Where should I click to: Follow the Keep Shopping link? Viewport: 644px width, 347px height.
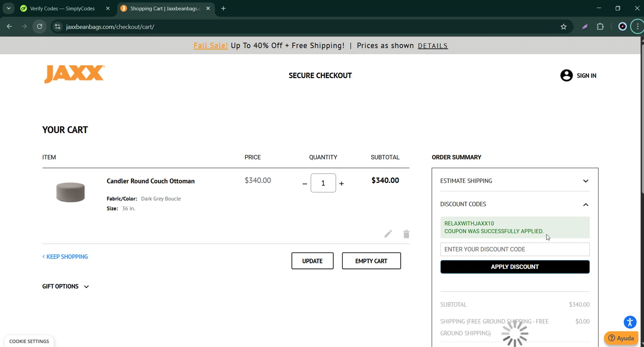click(x=65, y=257)
